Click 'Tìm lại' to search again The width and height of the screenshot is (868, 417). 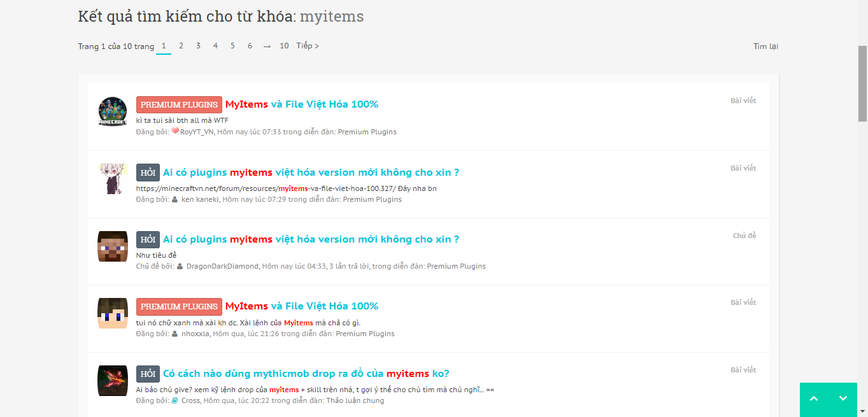pyautogui.click(x=765, y=46)
